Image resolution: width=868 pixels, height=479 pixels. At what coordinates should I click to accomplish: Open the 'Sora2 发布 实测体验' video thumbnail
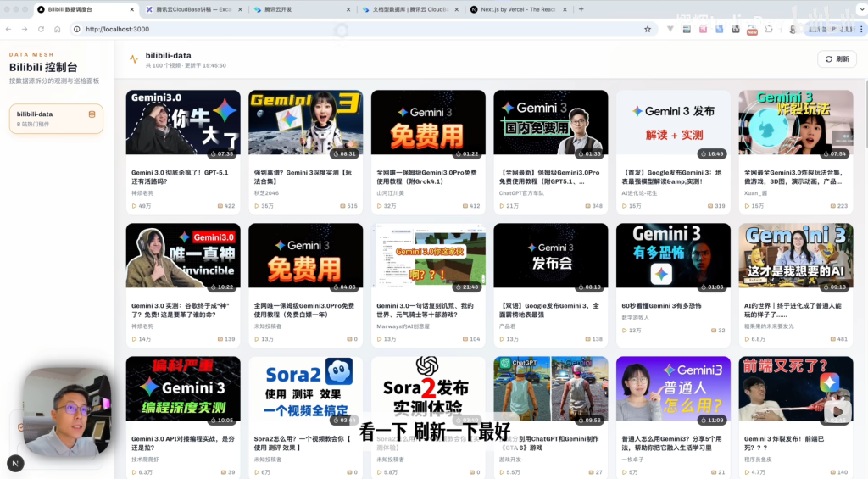point(428,388)
